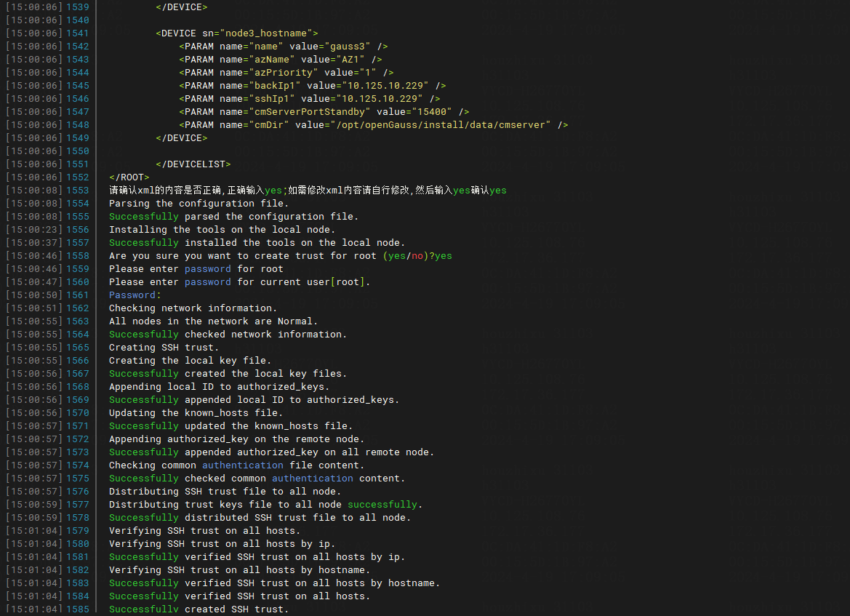The image size is (850, 616).
Task: Click "Successfully checked common authentication content."
Action: [257, 478]
